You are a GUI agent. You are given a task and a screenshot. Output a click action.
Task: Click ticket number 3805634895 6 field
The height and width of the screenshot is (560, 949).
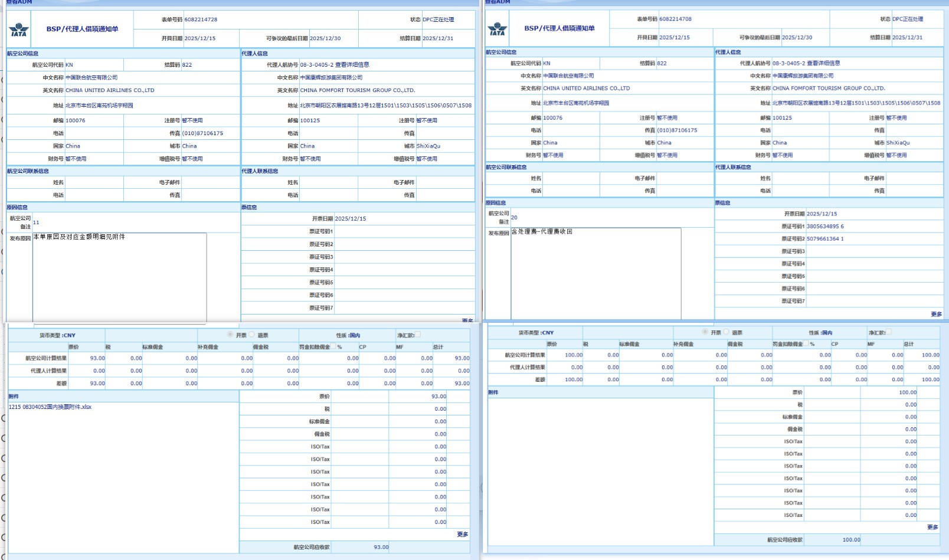pos(825,227)
